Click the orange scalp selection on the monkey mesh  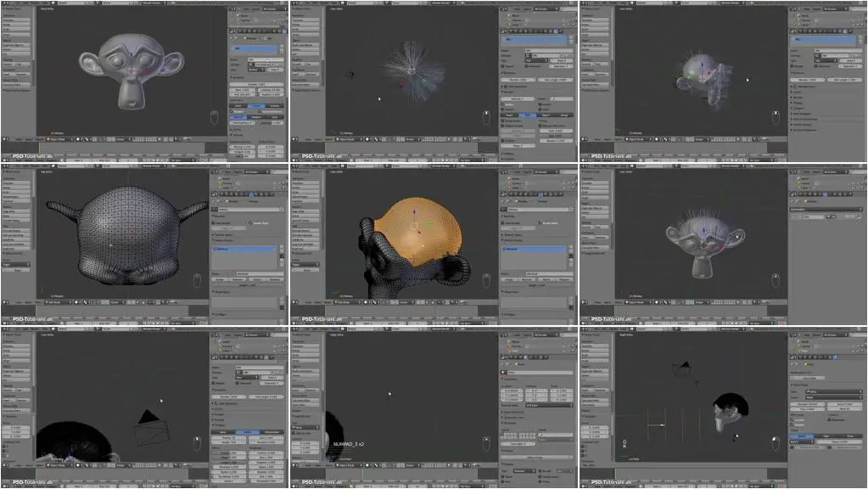pos(419,230)
